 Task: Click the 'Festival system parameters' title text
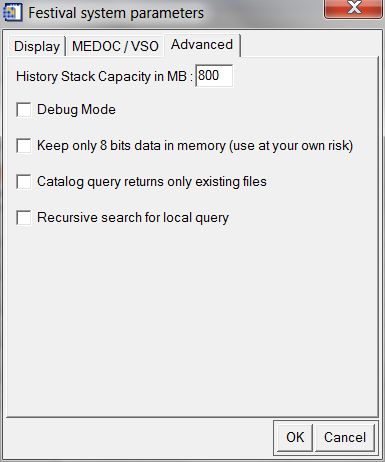(116, 13)
